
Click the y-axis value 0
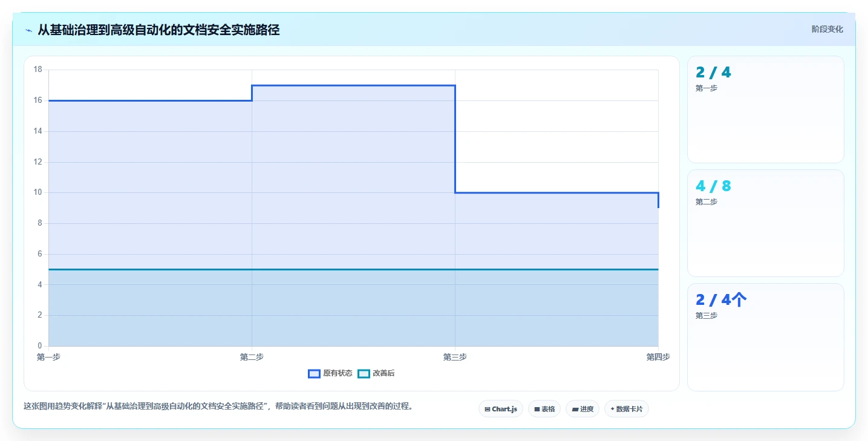click(x=39, y=346)
